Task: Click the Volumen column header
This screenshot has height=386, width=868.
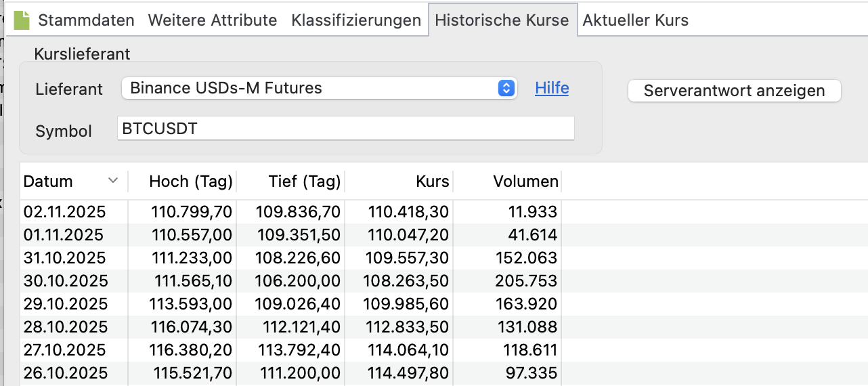Action: 525,181
